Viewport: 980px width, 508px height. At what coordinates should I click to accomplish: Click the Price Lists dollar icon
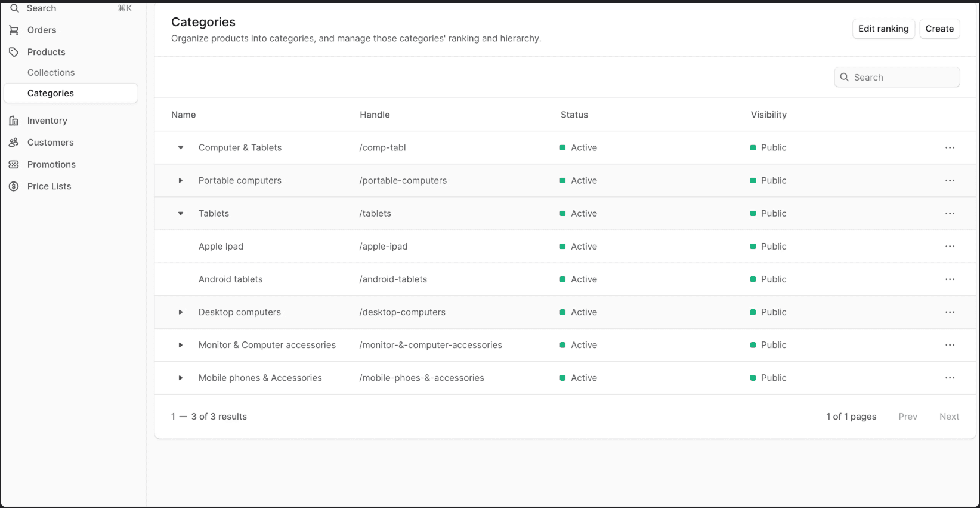[14, 186]
